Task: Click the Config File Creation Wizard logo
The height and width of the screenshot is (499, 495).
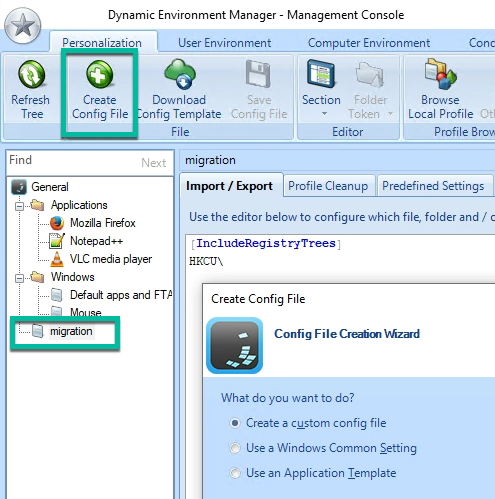Action: [235, 345]
